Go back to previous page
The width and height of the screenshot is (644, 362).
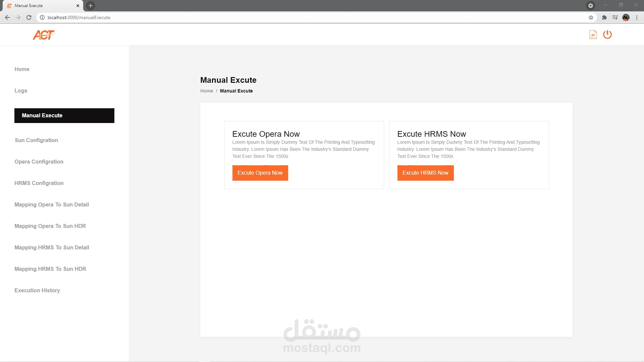[7, 17]
